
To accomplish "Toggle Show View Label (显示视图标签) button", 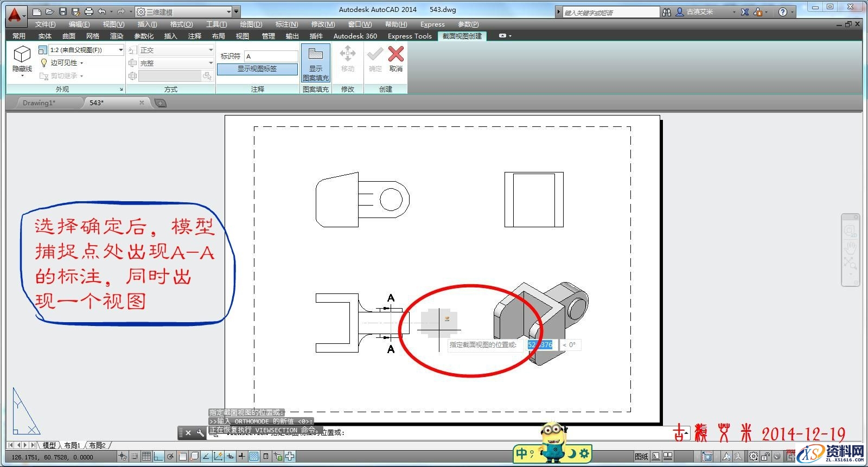I will (x=257, y=69).
